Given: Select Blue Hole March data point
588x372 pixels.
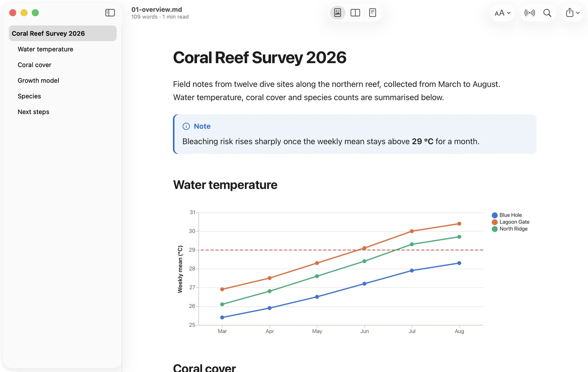Looking at the screenshot, I should [222, 317].
